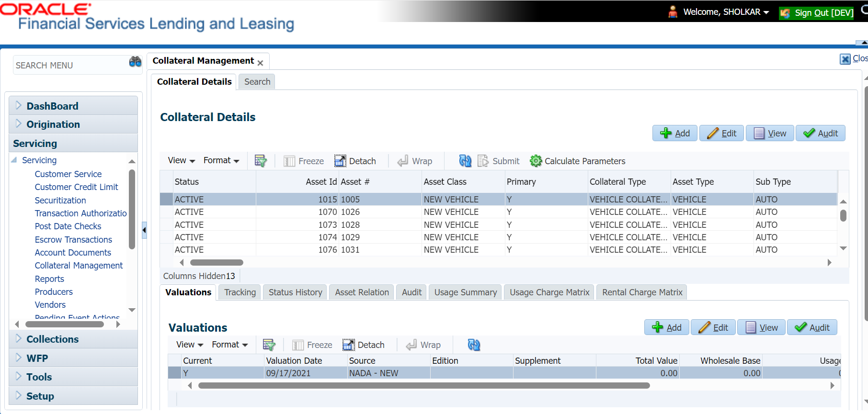Open Format dropdown in Valuations toolbar
The height and width of the screenshot is (414, 868).
230,345
